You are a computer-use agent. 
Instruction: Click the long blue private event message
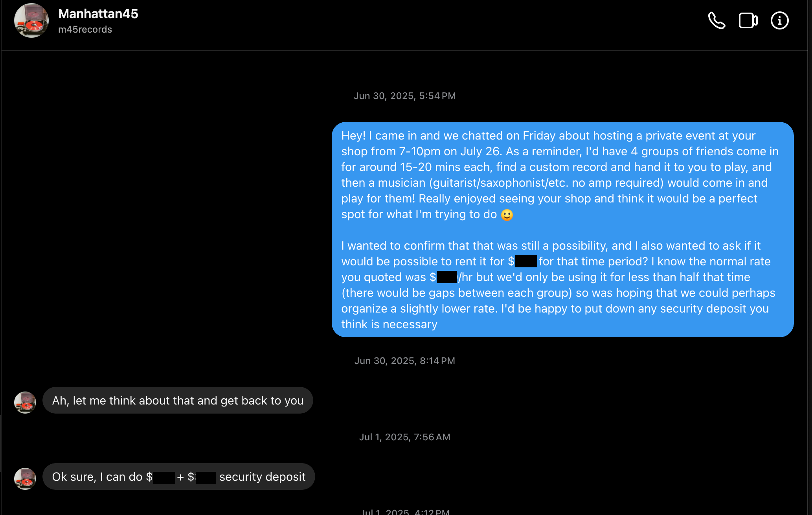(562, 230)
